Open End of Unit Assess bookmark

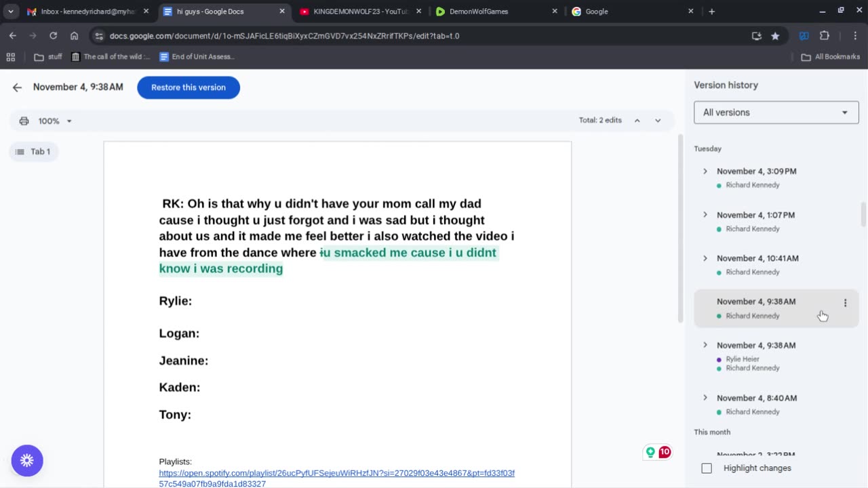point(197,57)
